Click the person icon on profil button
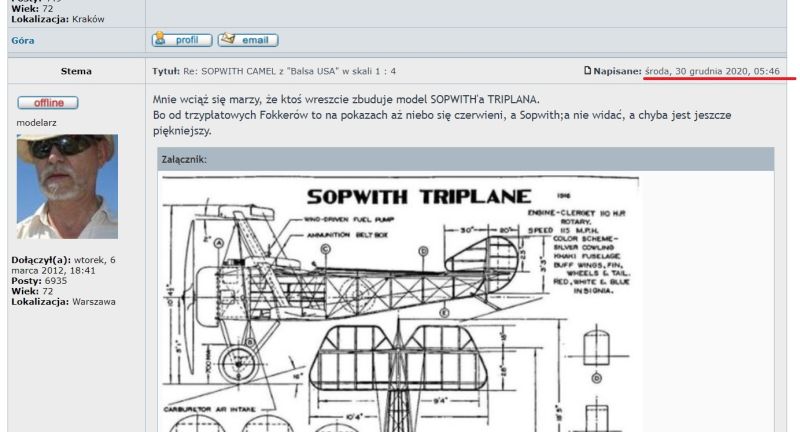This screenshot has width=800, height=432. coord(160,38)
